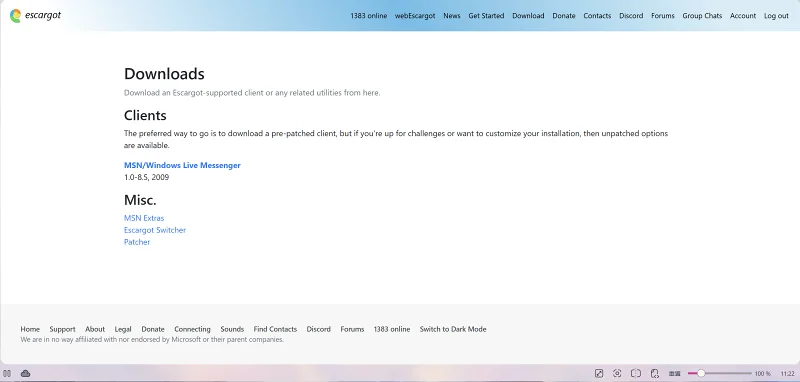The image size is (800, 382).
Task: Open Get Started in the top navigation
Action: click(486, 16)
